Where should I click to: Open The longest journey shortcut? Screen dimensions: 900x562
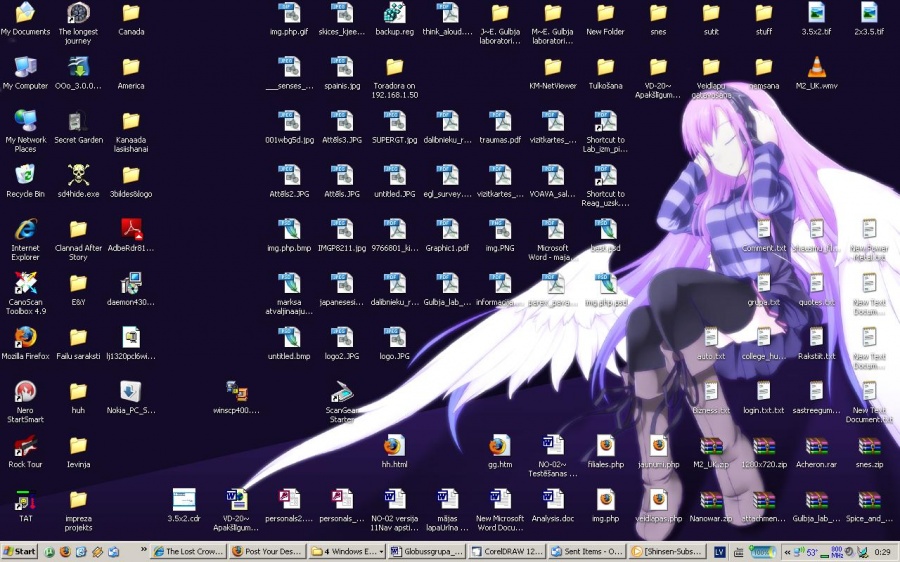pos(78,24)
